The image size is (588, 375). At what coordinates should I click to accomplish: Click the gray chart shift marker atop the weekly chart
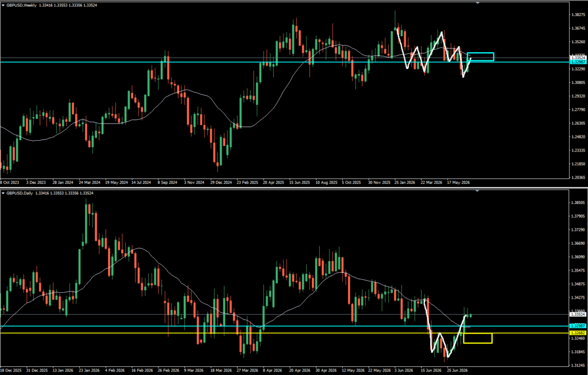(477, 3)
